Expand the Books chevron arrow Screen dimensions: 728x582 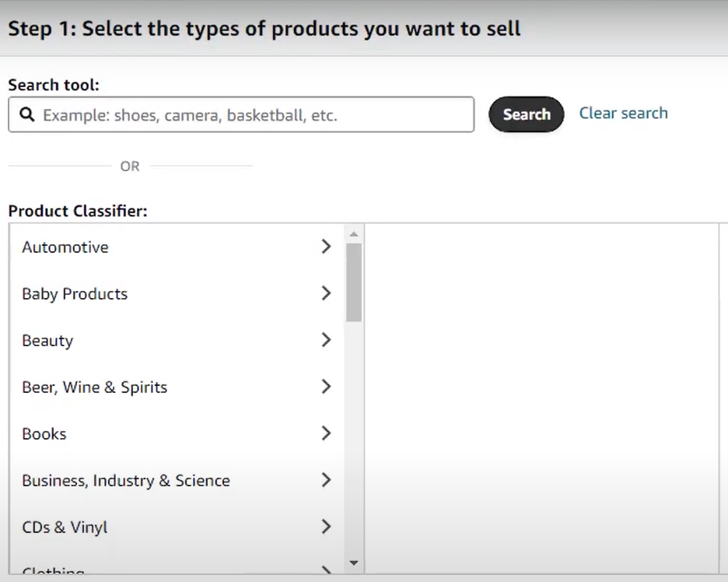(326, 433)
